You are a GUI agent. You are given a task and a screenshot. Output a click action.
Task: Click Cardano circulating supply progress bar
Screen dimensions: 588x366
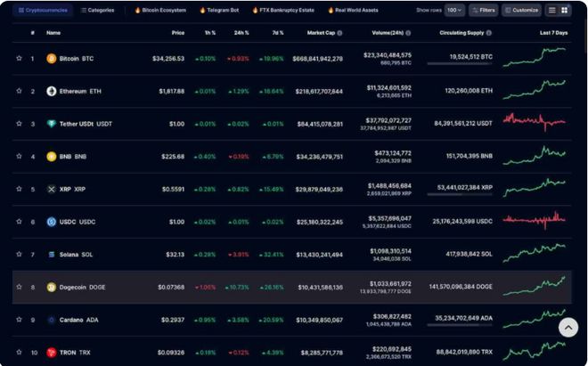pos(460,325)
